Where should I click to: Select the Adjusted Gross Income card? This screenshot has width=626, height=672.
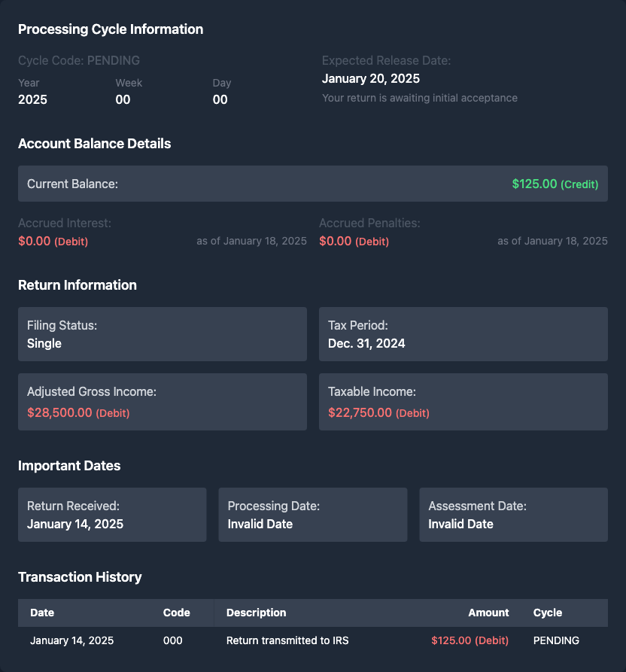(x=163, y=402)
